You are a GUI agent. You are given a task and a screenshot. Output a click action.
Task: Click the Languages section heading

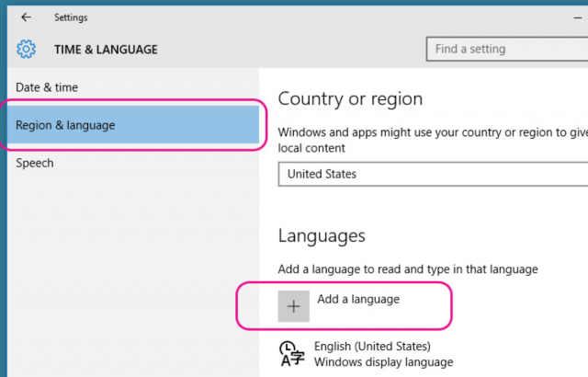(322, 235)
